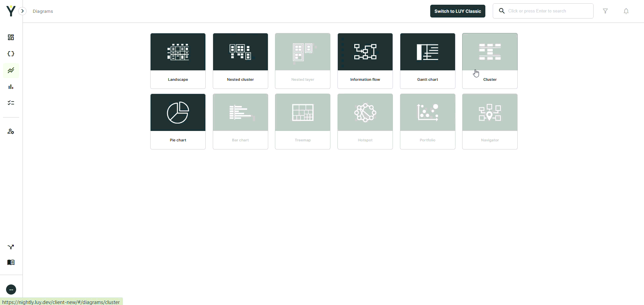The width and height of the screenshot is (644, 305).
Task: Open the dashboard grid icon in sidebar
Action: (x=11, y=37)
